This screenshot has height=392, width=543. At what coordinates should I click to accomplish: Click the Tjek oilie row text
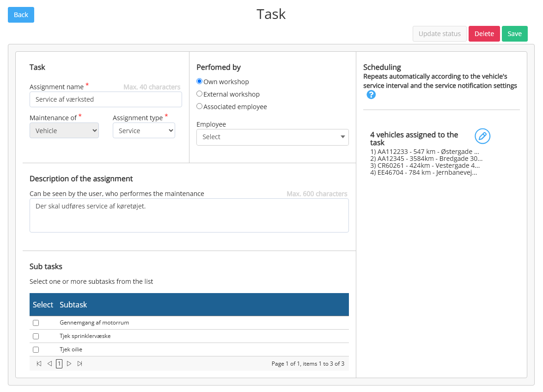coord(71,350)
